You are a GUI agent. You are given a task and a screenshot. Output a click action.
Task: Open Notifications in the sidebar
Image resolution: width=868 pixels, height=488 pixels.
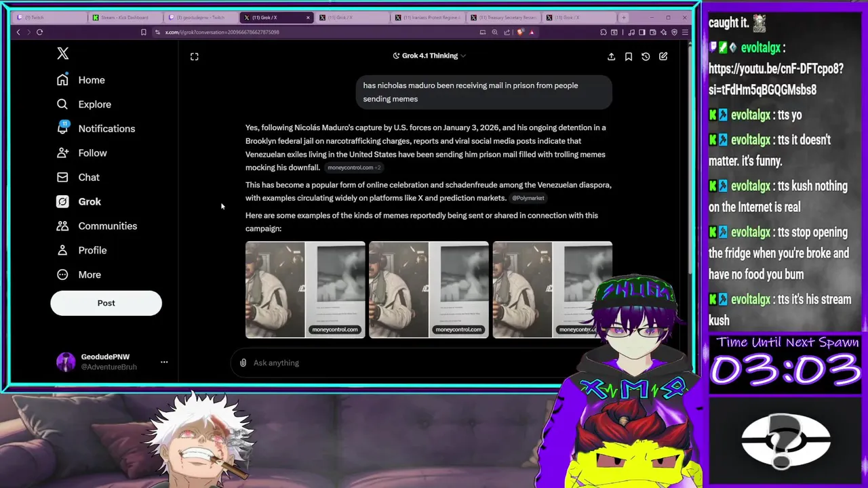pos(96,129)
